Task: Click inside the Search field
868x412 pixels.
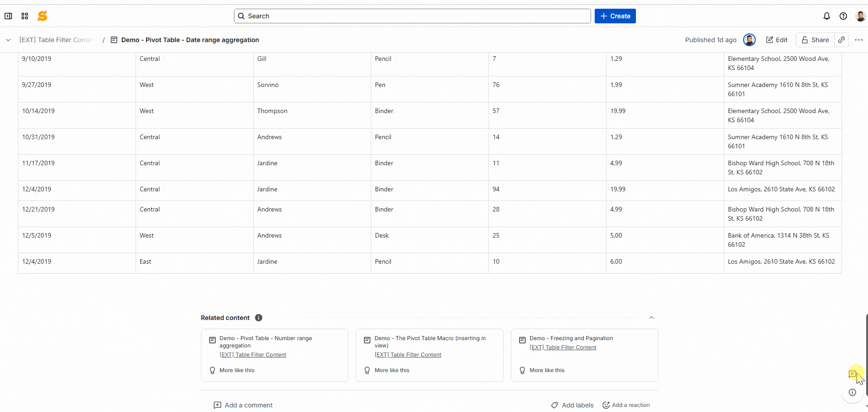Action: [x=412, y=16]
